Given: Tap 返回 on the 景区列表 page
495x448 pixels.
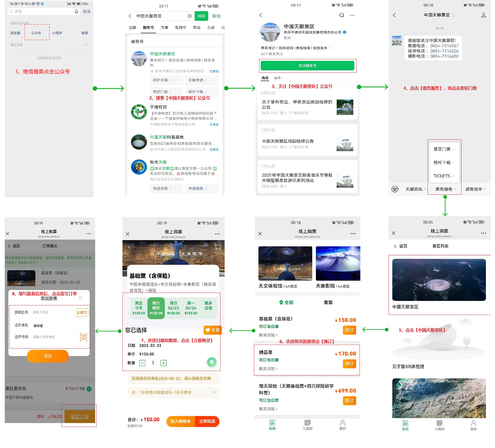Looking at the screenshot, I should coord(401,246).
